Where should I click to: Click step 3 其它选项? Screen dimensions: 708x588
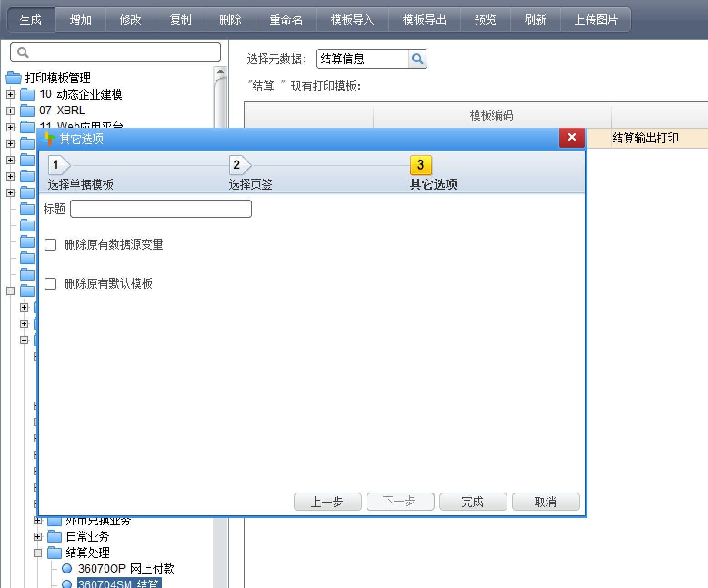point(433,173)
